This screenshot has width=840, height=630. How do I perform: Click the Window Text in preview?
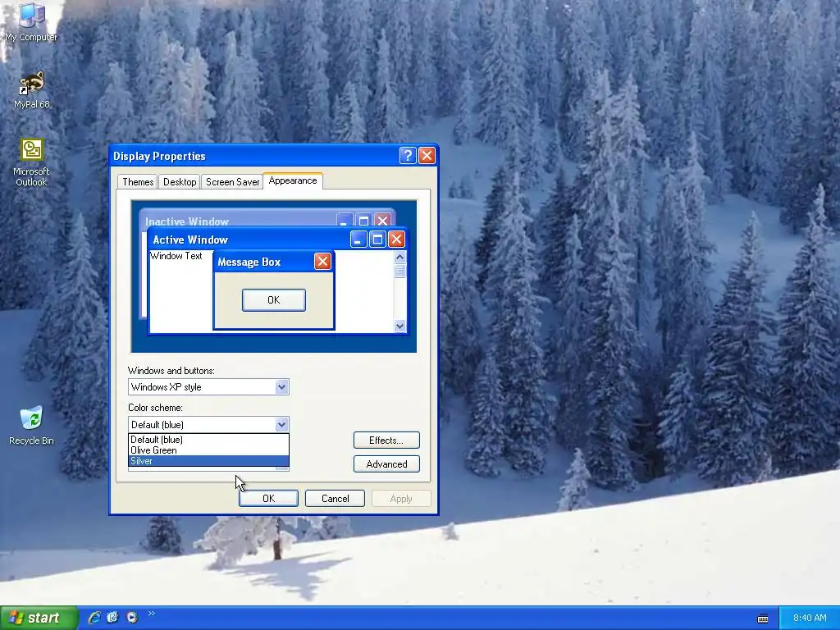tap(176, 256)
